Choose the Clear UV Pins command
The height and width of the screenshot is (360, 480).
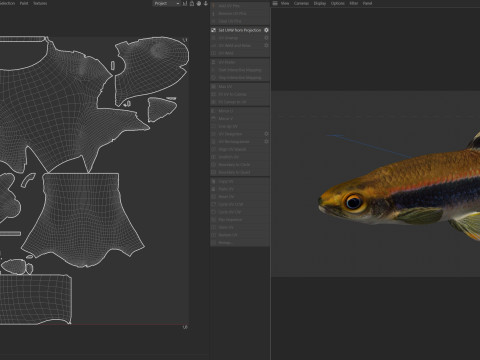pyautogui.click(x=240, y=21)
